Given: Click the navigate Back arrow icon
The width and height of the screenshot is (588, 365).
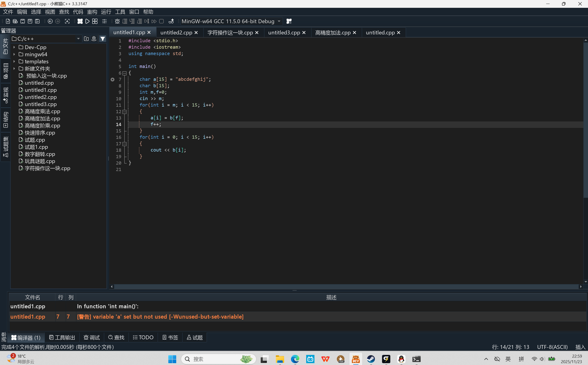Looking at the screenshot, I should click(x=50, y=21).
